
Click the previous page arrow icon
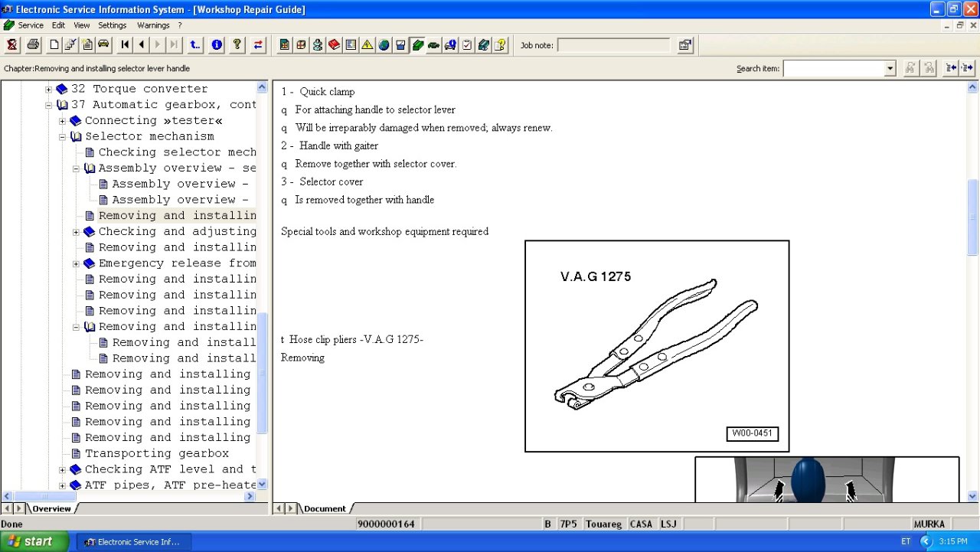point(141,45)
